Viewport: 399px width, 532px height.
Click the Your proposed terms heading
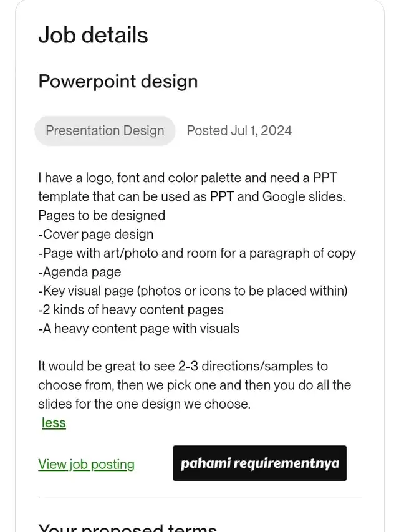coord(127,527)
